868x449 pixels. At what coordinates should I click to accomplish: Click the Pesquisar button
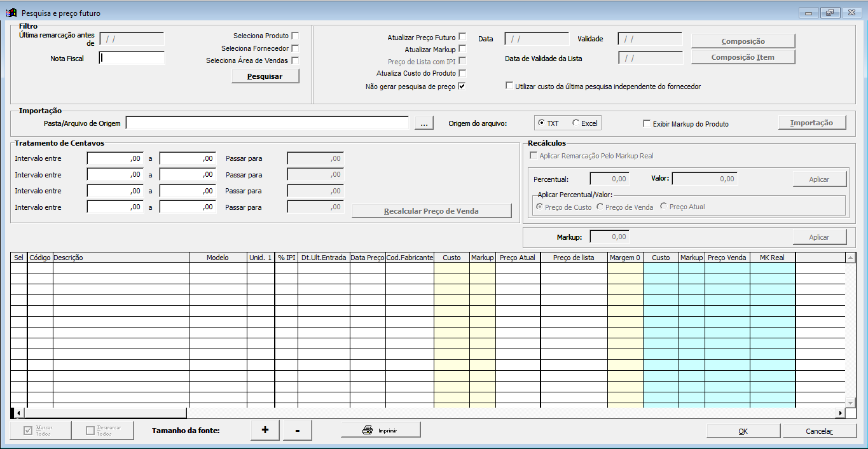(x=265, y=76)
